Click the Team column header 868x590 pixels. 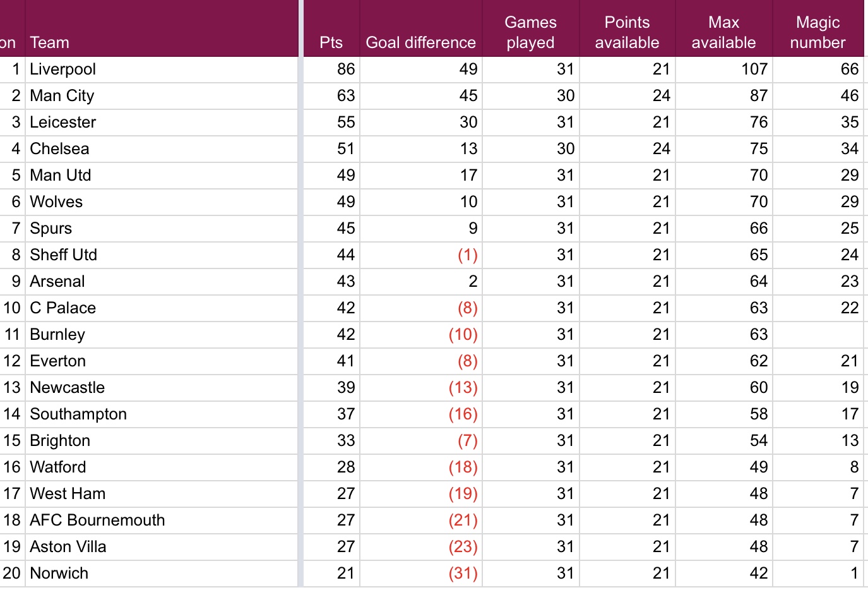(50, 42)
